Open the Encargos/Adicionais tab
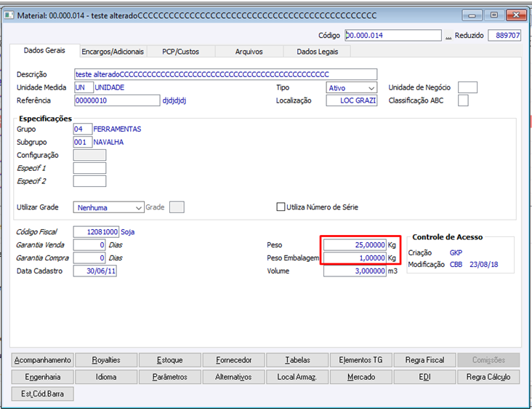The height and width of the screenshot is (411, 532). [x=113, y=52]
